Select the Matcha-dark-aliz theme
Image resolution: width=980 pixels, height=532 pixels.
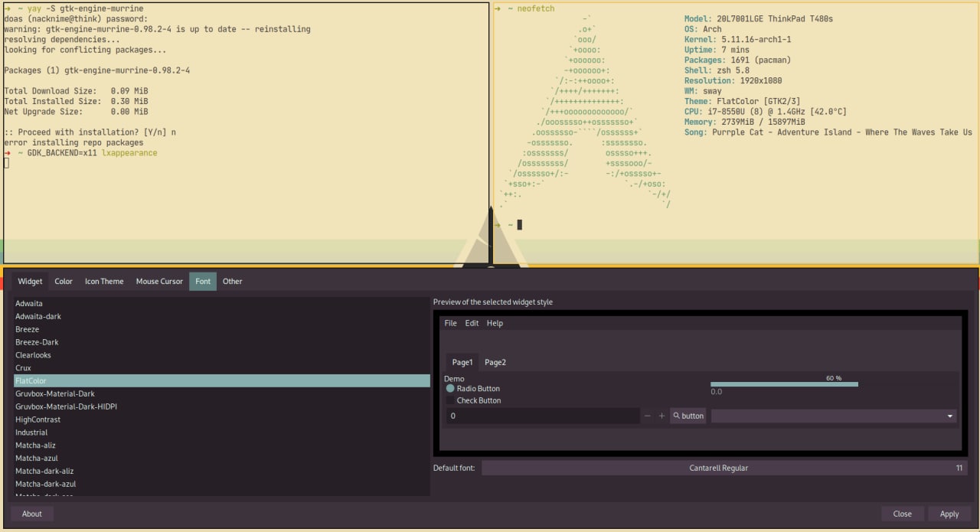(x=222, y=471)
